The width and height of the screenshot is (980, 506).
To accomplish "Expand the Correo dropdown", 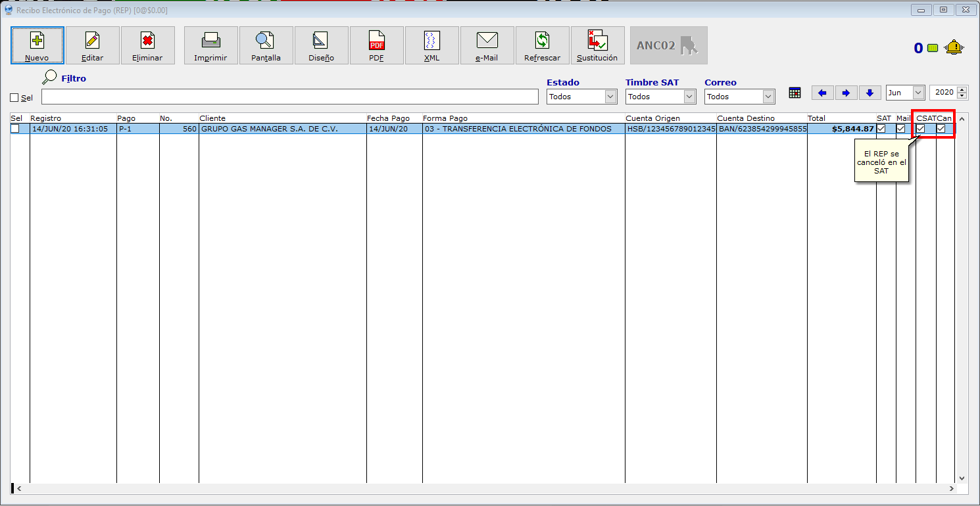I will 768,97.
